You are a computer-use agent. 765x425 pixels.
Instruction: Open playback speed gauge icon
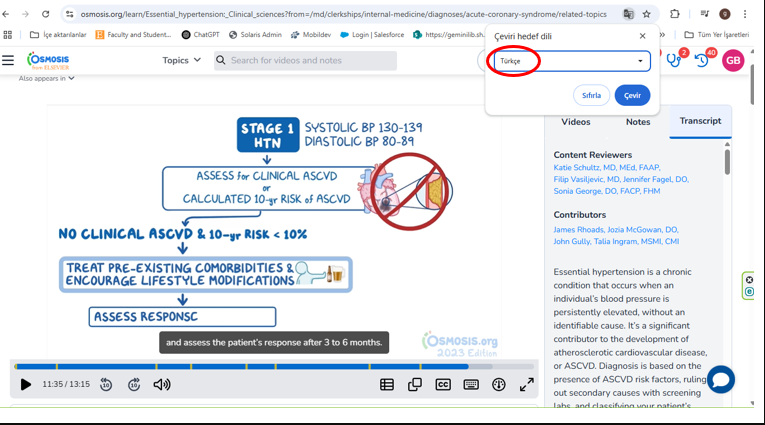click(x=499, y=384)
